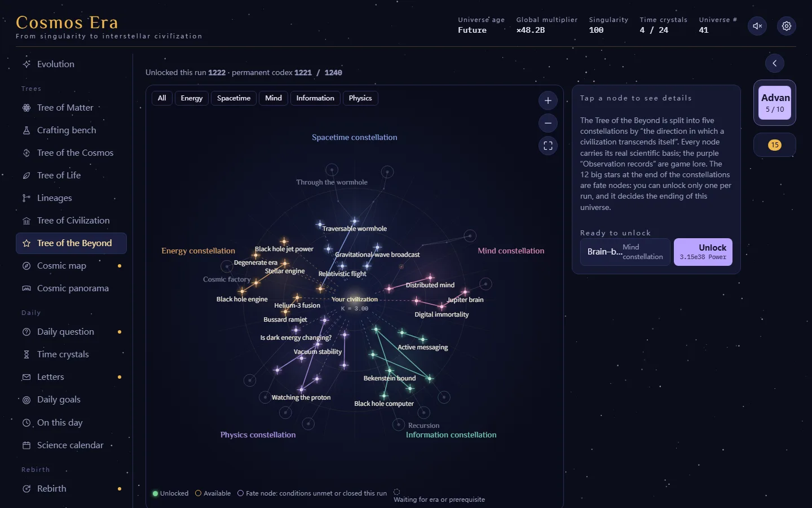This screenshot has width=812, height=508.
Task: Open the settings gear icon
Action: [x=787, y=26]
